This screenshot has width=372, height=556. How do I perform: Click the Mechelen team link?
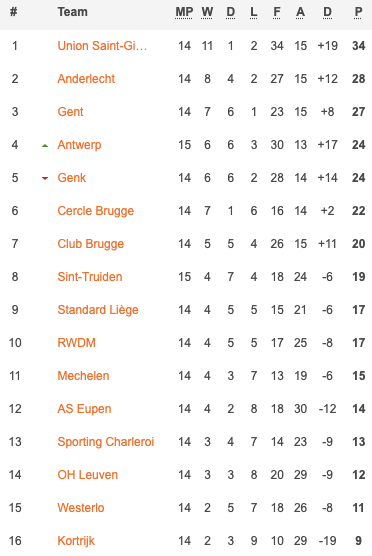(x=83, y=376)
